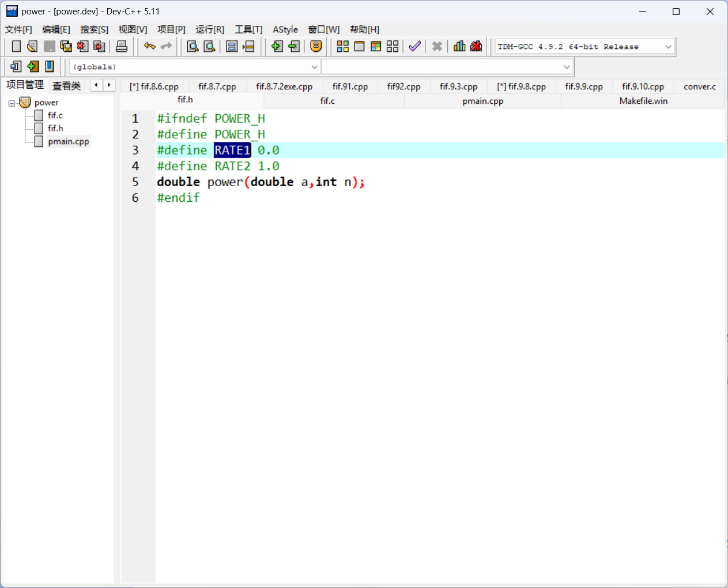Open the 窗口[W] menu
The height and width of the screenshot is (588, 728).
coord(323,29)
